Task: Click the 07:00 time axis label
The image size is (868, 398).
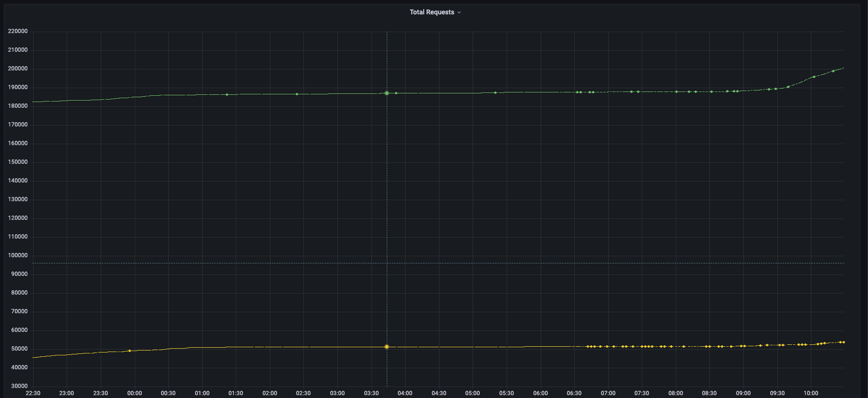Action: [608, 393]
